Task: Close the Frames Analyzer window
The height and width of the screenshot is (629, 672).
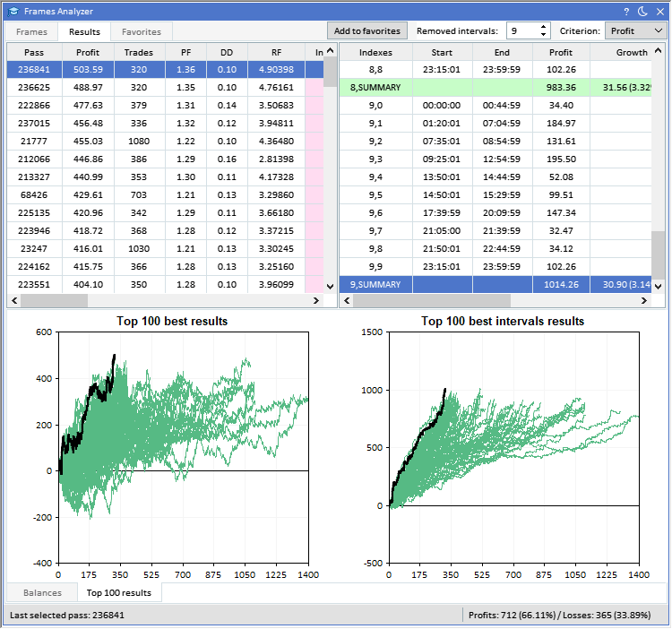Action: [x=660, y=12]
